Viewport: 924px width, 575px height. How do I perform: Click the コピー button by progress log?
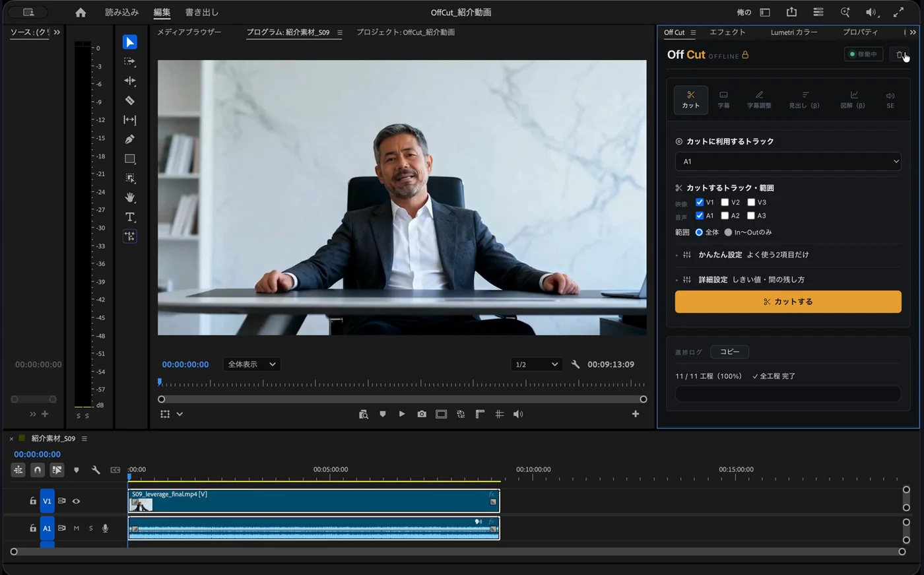coord(730,352)
